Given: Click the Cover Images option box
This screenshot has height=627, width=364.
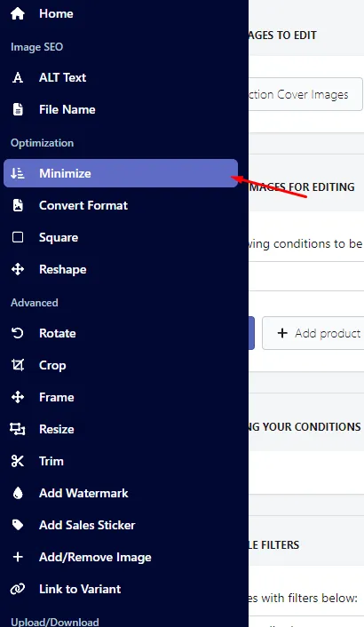Looking at the screenshot, I should pos(305,94).
